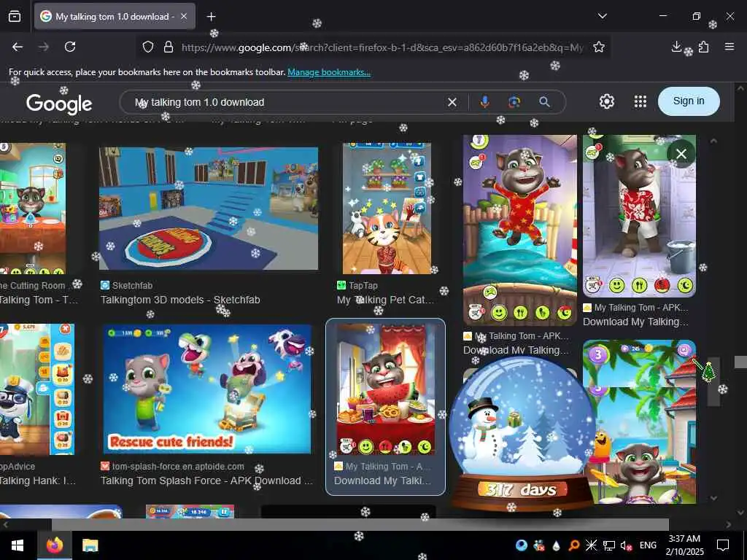Click the blue orb tray icon

[x=522, y=545]
